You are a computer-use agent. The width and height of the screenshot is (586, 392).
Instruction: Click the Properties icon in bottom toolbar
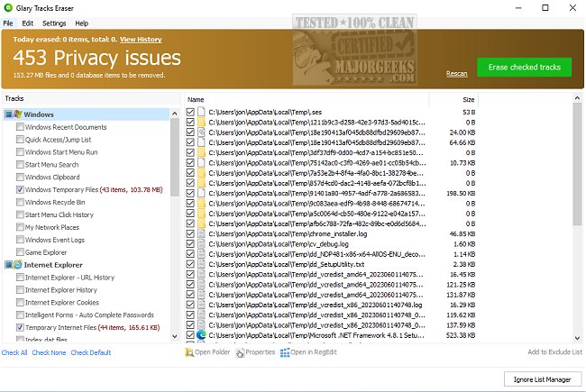[x=239, y=352]
